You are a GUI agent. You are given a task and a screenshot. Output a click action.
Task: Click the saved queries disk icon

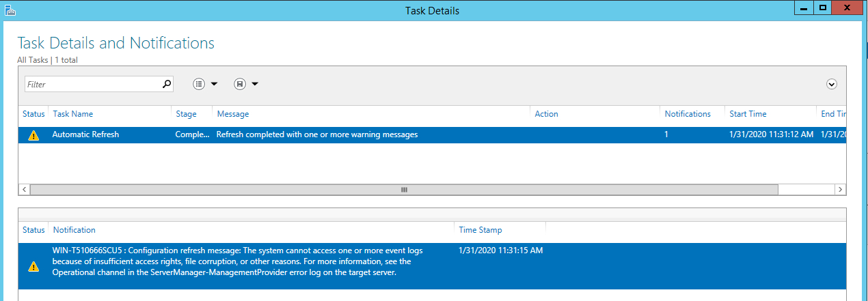click(240, 84)
